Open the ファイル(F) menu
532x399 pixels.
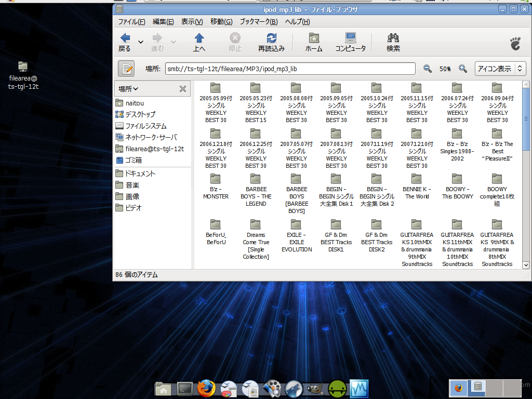[131, 22]
